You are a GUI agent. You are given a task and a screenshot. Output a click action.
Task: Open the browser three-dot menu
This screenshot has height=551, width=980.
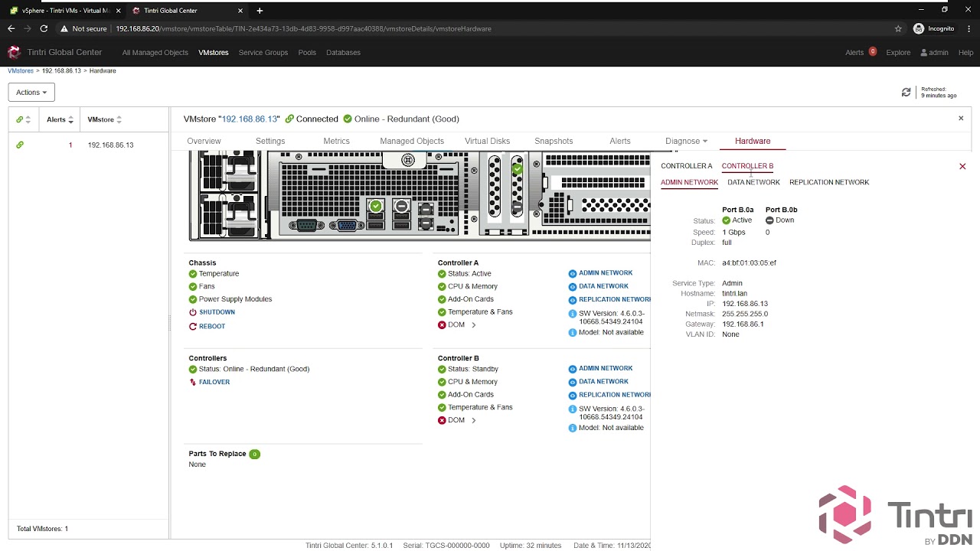pos(968,28)
